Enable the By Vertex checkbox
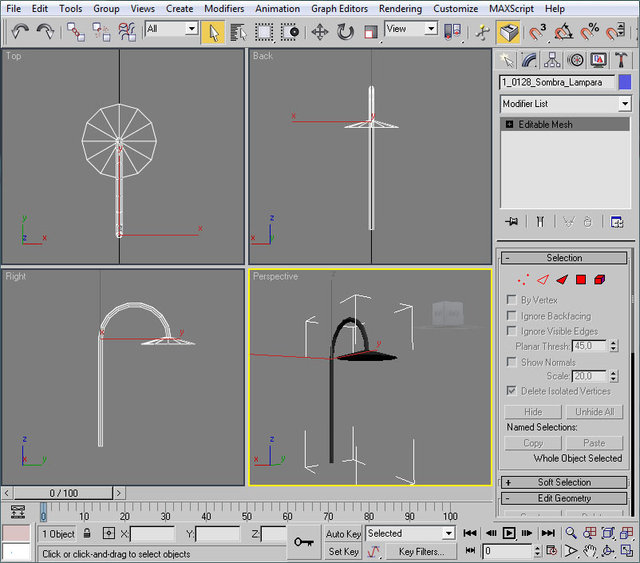 click(x=513, y=300)
